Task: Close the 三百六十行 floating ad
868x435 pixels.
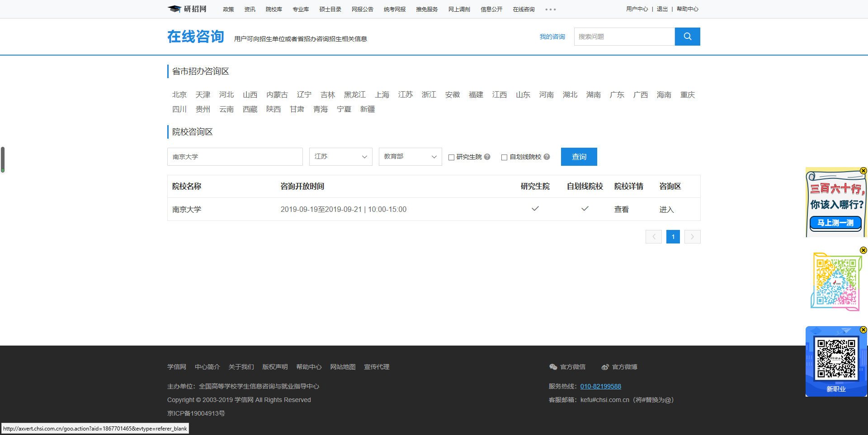Action: tap(863, 171)
